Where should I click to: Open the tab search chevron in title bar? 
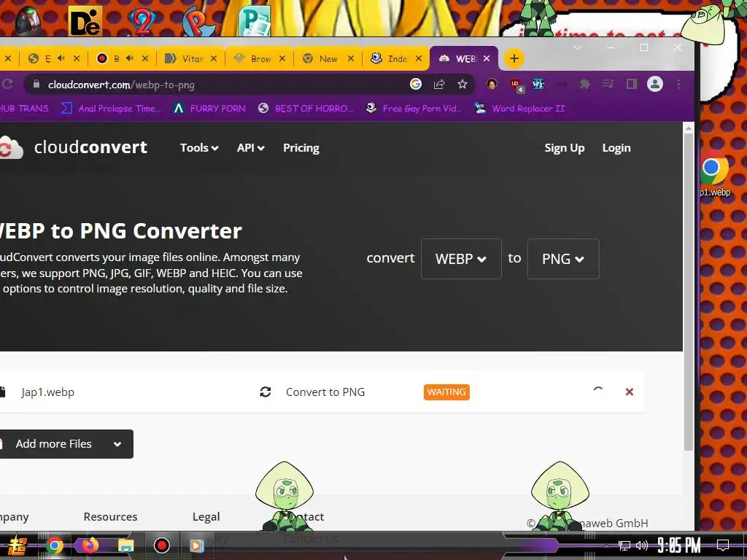(577, 47)
